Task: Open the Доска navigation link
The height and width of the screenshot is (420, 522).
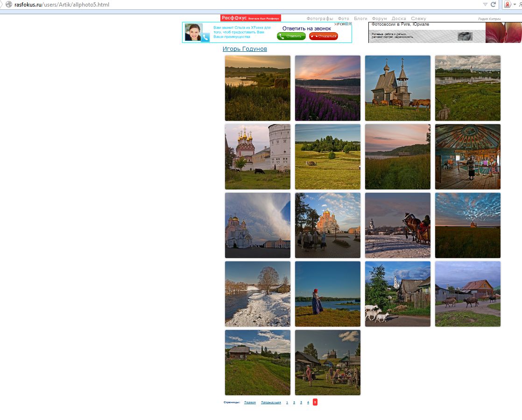Action: pos(398,19)
